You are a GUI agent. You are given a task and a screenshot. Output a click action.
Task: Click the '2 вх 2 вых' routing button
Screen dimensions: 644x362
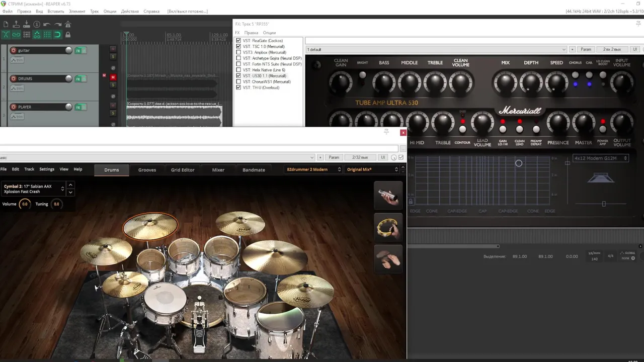pos(612,49)
